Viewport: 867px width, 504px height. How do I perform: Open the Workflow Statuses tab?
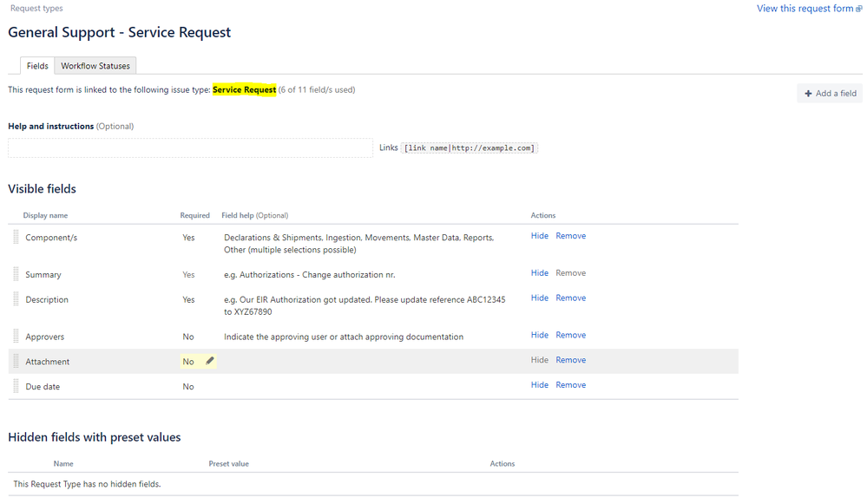tap(95, 66)
